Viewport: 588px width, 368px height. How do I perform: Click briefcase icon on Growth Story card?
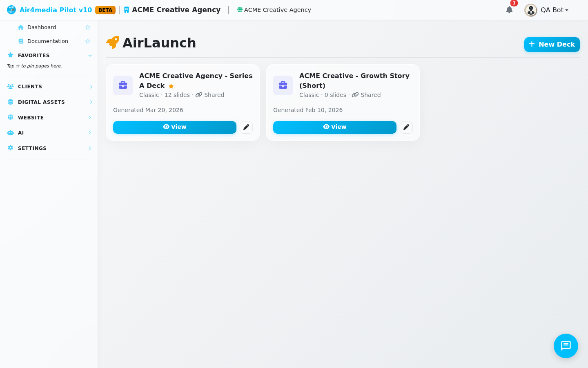(x=283, y=85)
